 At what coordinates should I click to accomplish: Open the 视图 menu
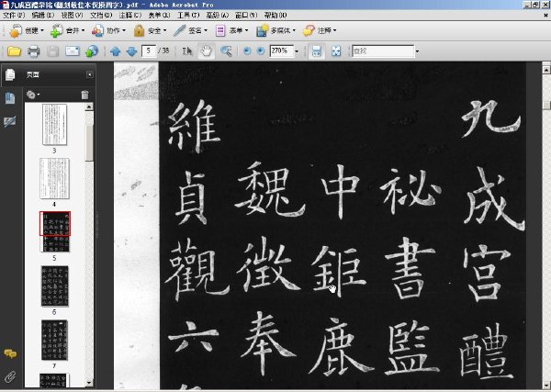tap(73, 15)
